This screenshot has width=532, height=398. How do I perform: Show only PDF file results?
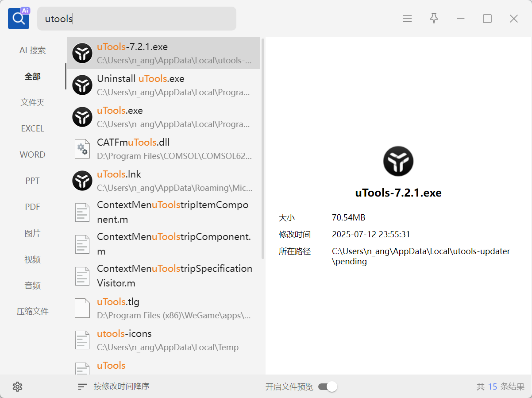(33, 207)
